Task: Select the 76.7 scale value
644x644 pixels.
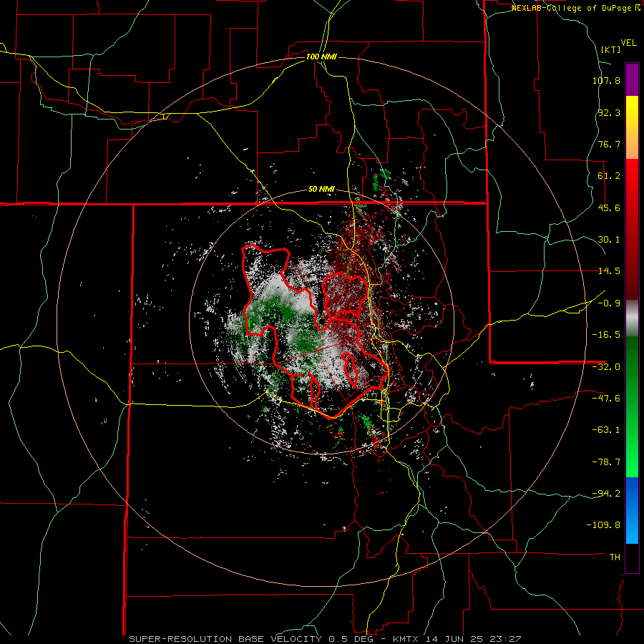Action: pyautogui.click(x=609, y=144)
